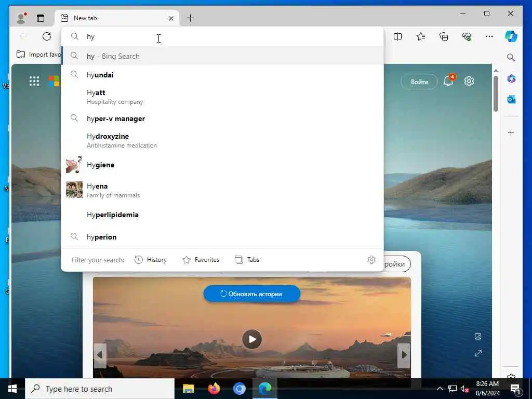Open the network tray icon
The height and width of the screenshot is (399, 532).
[x=453, y=389]
